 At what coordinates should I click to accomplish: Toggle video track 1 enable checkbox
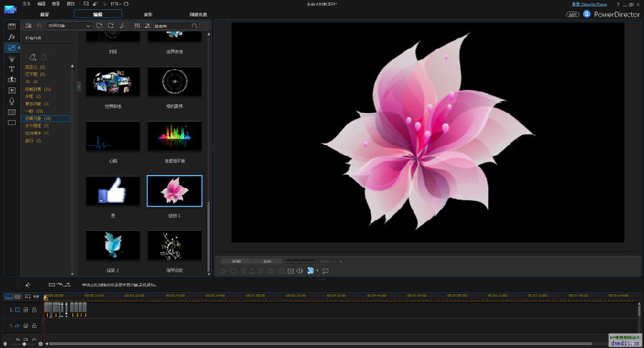click(26, 309)
